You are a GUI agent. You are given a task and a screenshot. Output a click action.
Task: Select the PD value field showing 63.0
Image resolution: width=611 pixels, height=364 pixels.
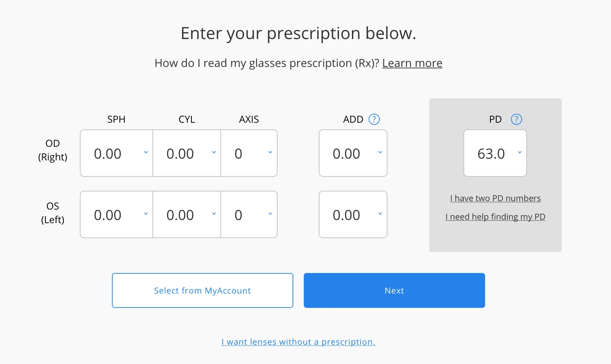pyautogui.click(x=492, y=153)
